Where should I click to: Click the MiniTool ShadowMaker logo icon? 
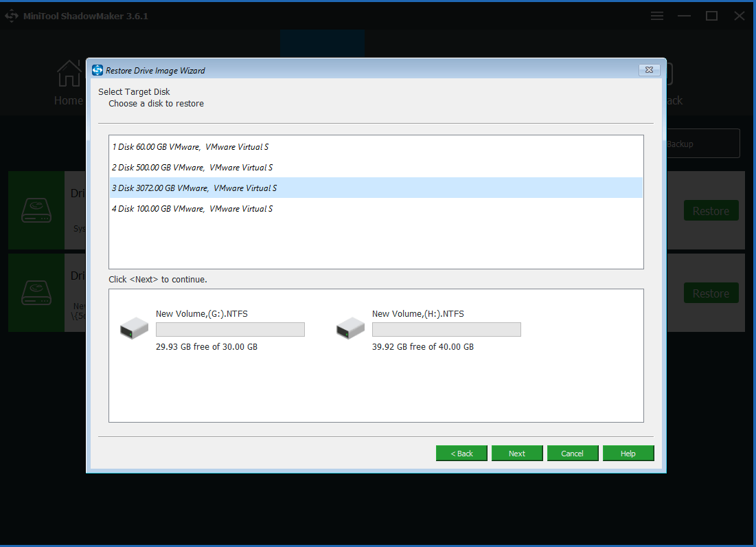click(x=12, y=16)
